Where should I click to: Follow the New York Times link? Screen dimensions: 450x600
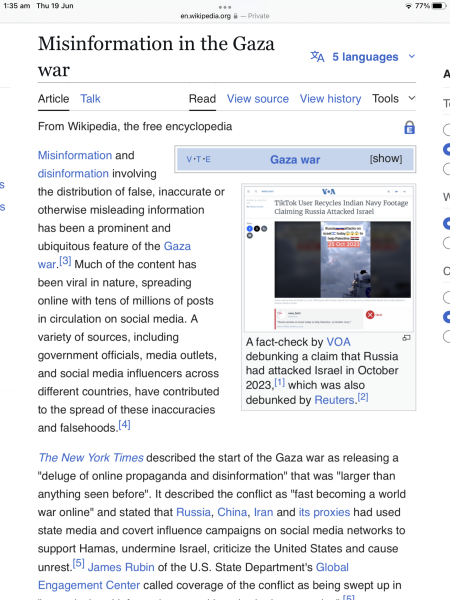pyautogui.click(x=91, y=458)
